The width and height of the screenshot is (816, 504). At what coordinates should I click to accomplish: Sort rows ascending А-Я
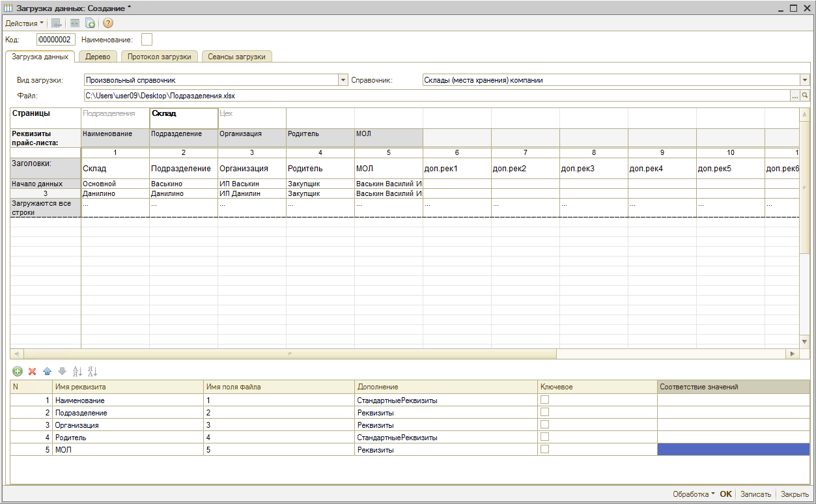click(77, 371)
